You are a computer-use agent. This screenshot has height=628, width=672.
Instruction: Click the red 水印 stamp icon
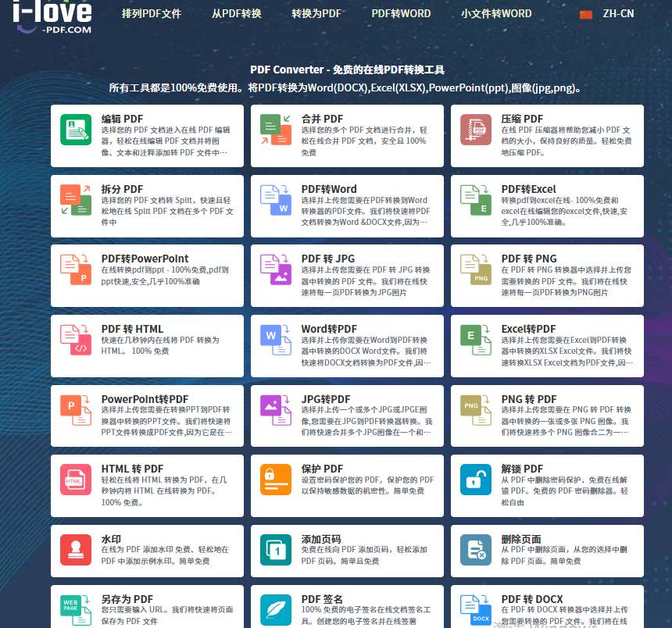(x=76, y=550)
